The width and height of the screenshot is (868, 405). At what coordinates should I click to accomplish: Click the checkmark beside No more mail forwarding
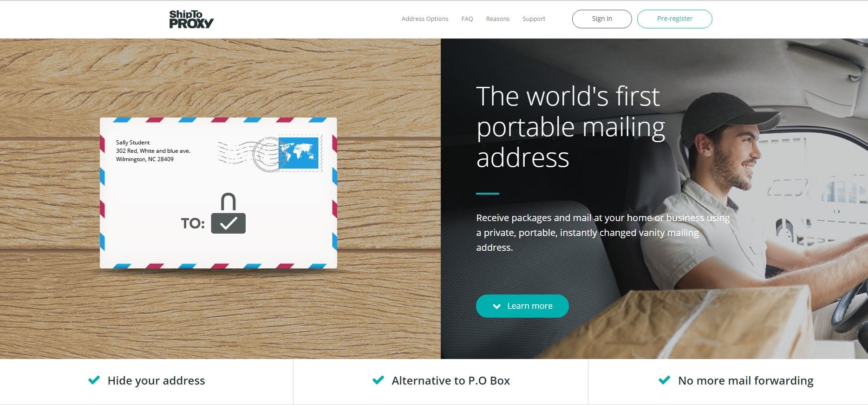click(x=665, y=380)
